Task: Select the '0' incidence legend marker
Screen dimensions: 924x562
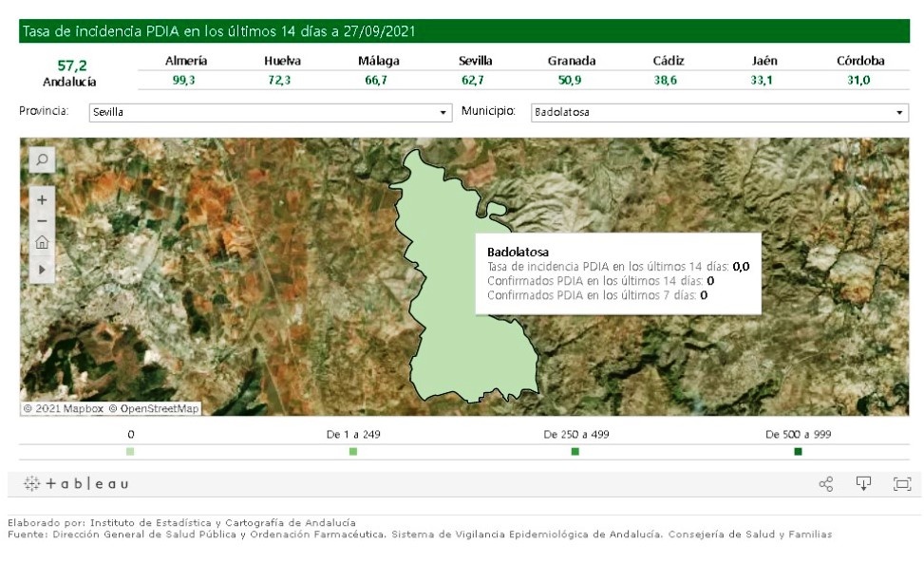Action: pos(129,453)
